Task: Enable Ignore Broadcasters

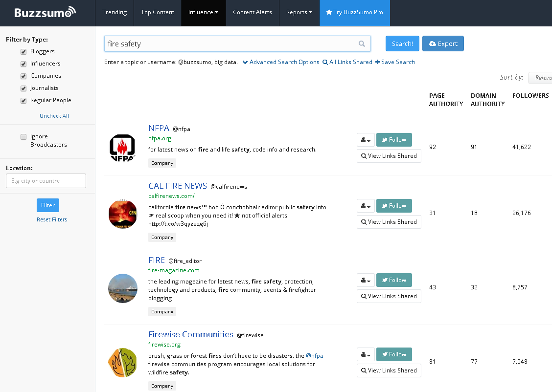Action: 23,137
